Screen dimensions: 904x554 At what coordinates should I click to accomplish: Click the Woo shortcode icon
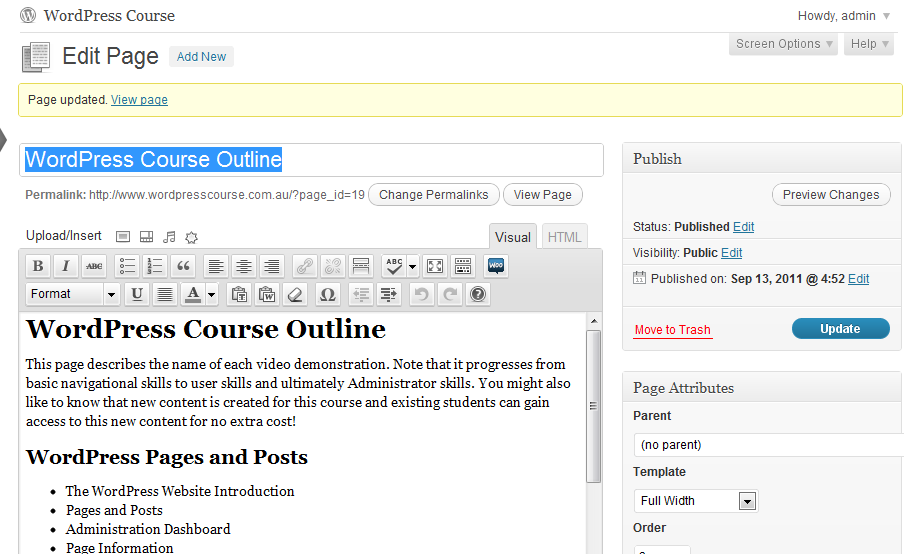[x=496, y=266]
